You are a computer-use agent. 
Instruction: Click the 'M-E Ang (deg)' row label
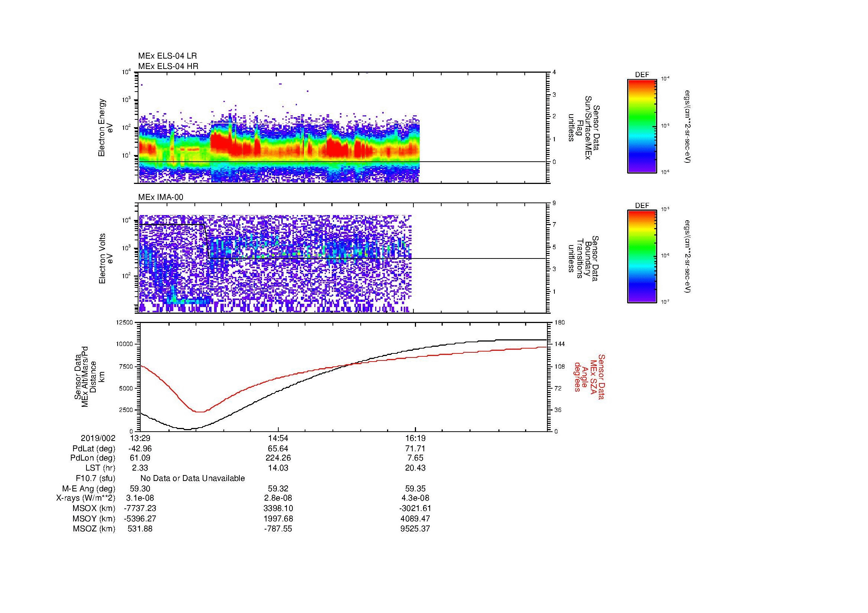[x=88, y=488]
